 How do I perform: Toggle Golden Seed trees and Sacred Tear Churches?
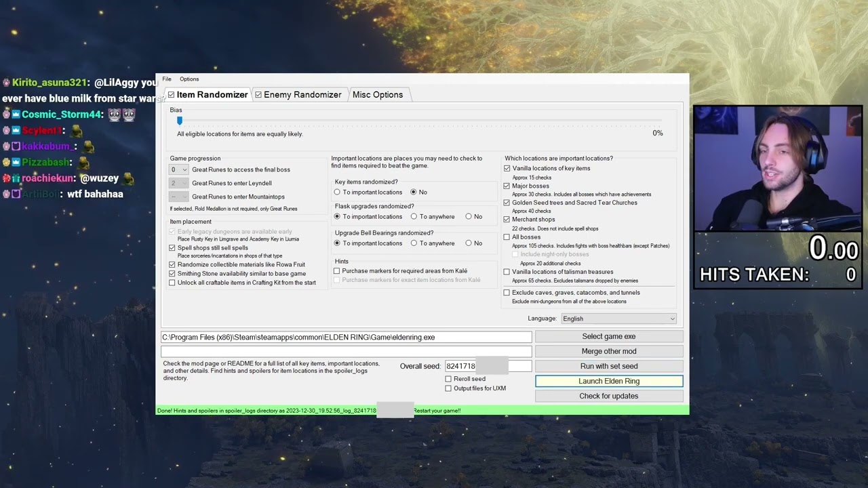tap(507, 203)
